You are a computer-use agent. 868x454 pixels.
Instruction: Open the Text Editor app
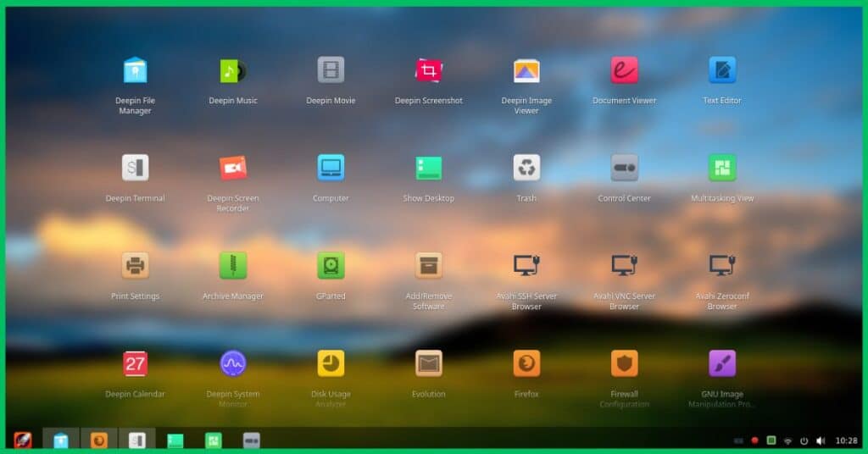(722, 70)
